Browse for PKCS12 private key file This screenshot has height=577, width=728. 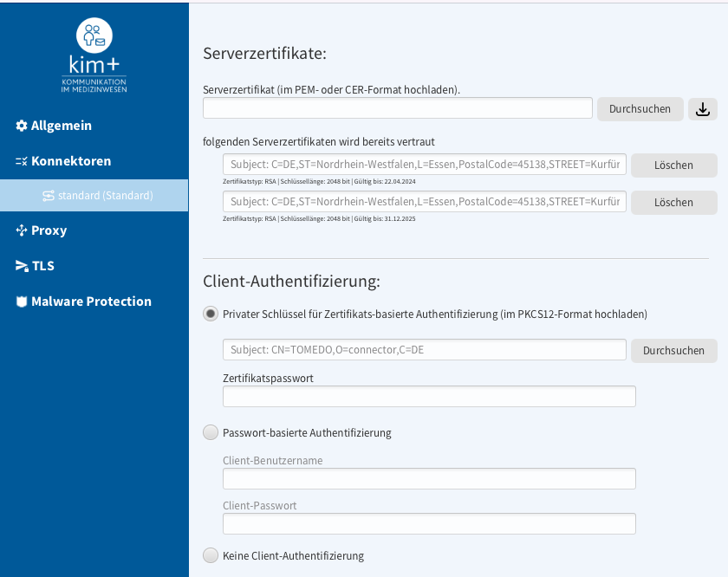click(673, 351)
